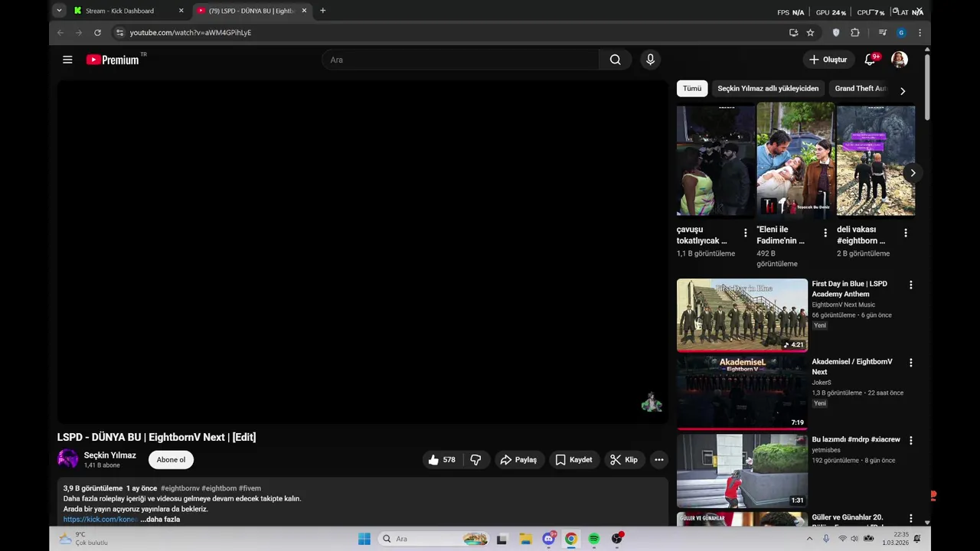Viewport: 980px width, 551px height.
Task: Open Akademisel EightbornV thumbnail
Action: [742, 393]
